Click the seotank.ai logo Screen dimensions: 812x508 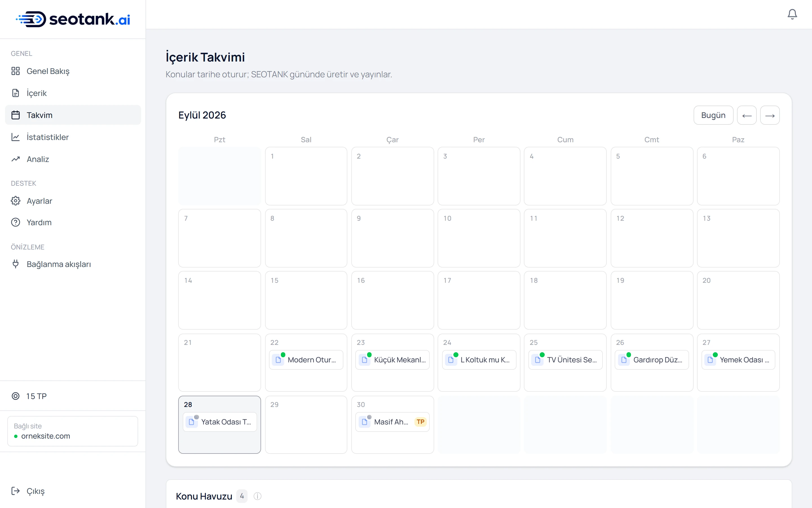(x=73, y=19)
